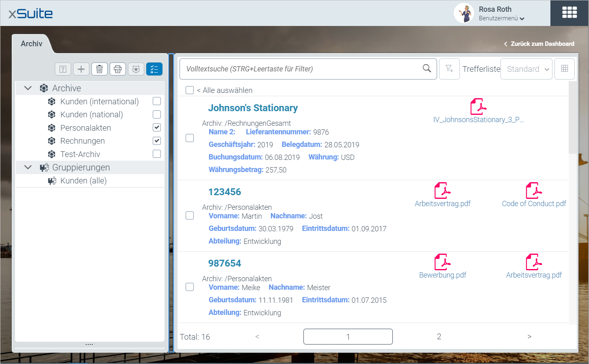Tick the Alle auswählen checkbox
The image size is (589, 364).
190,90
